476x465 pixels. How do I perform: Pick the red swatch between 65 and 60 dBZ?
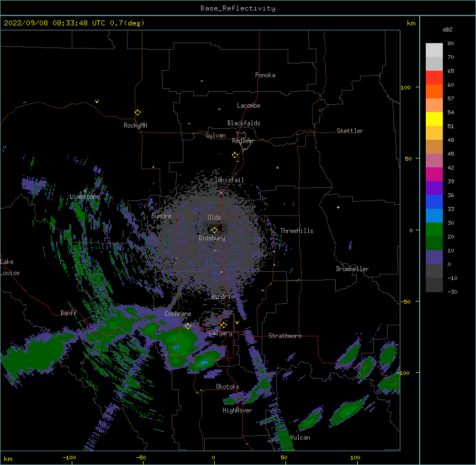coord(434,77)
